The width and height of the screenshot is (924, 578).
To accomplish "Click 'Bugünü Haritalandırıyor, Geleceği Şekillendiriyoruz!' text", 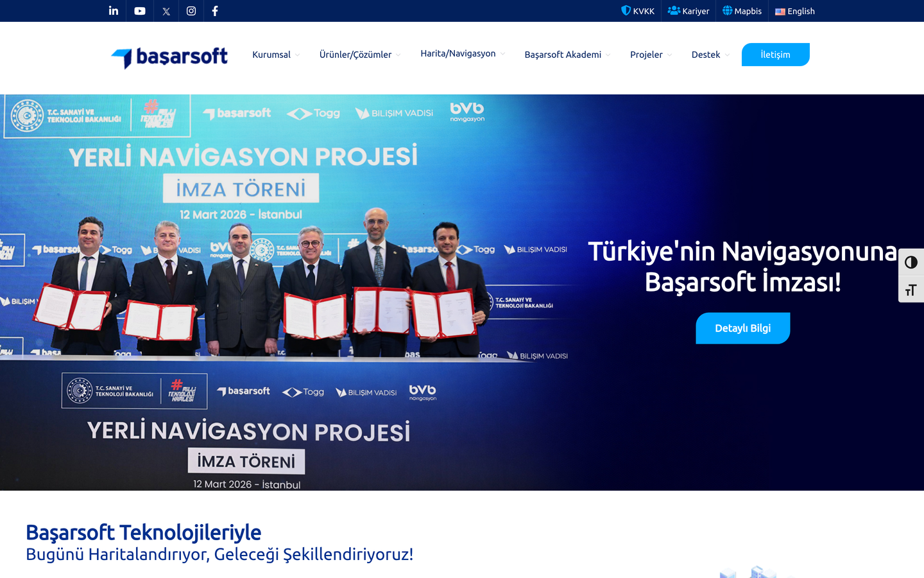I will click(x=219, y=554).
